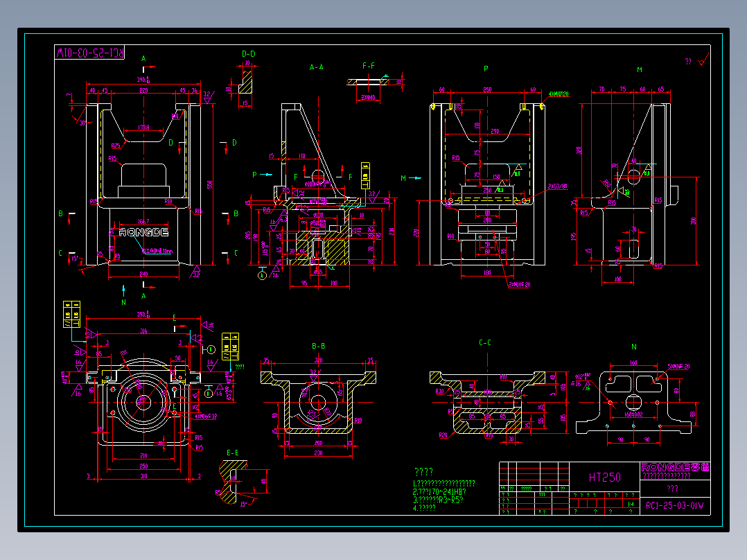Select the F-F section label at top
Image resolution: width=747 pixels, height=560 pixels.
[369, 64]
